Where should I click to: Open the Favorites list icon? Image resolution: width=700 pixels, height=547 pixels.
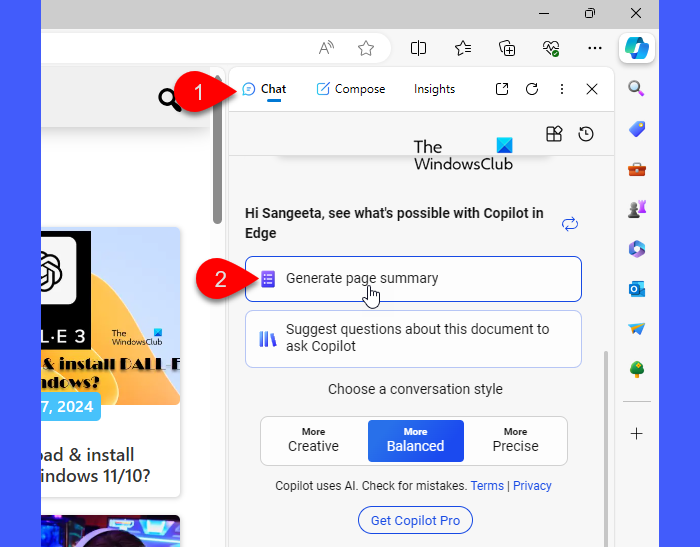tap(463, 48)
